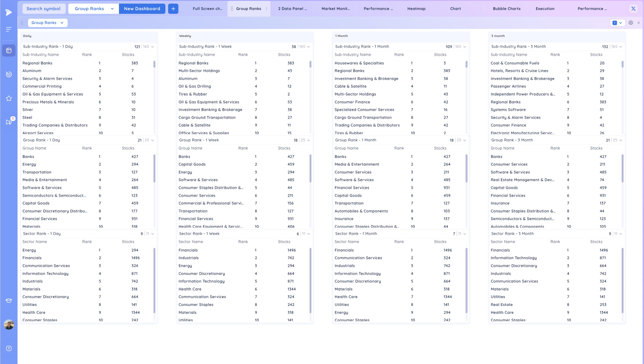Expand Sub-Industry Rank - 1 Day chevron

point(152,46)
